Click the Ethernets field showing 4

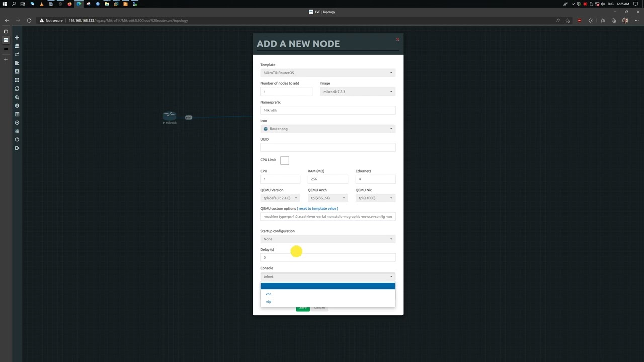(x=375, y=179)
